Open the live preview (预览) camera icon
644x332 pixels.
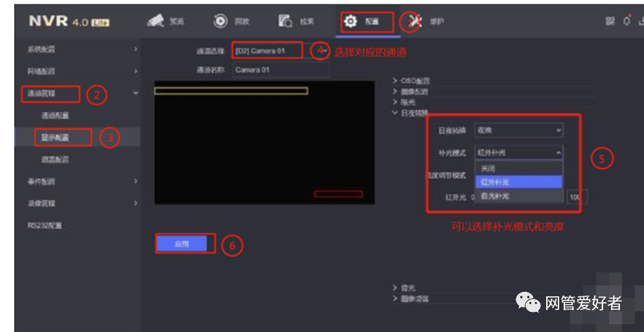(x=156, y=22)
